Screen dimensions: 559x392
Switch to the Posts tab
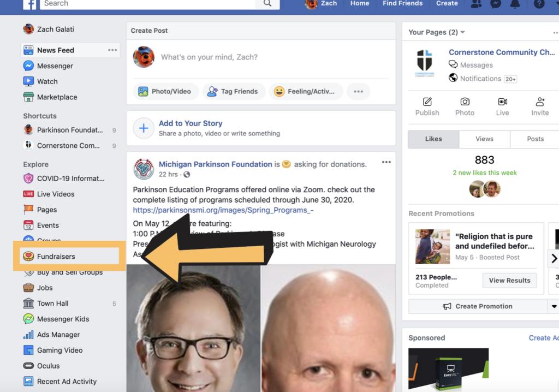tap(535, 139)
